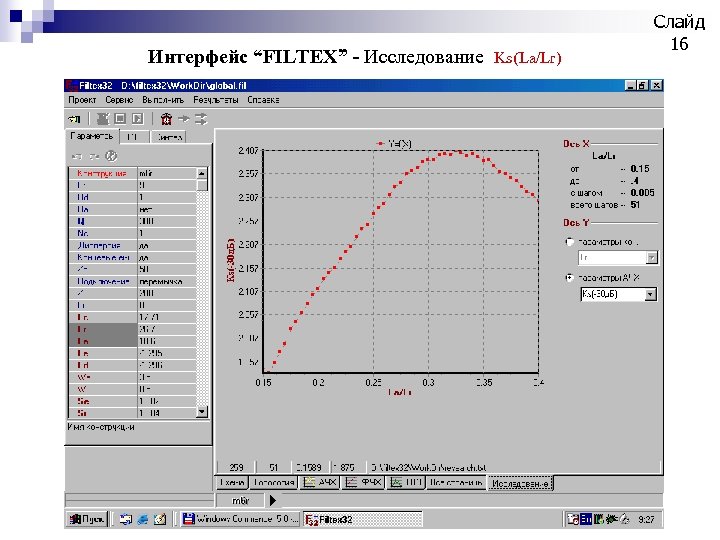This screenshot has height=540, width=720.
Task: Switch to the ФЧХ bottom tab
Action: (363, 483)
